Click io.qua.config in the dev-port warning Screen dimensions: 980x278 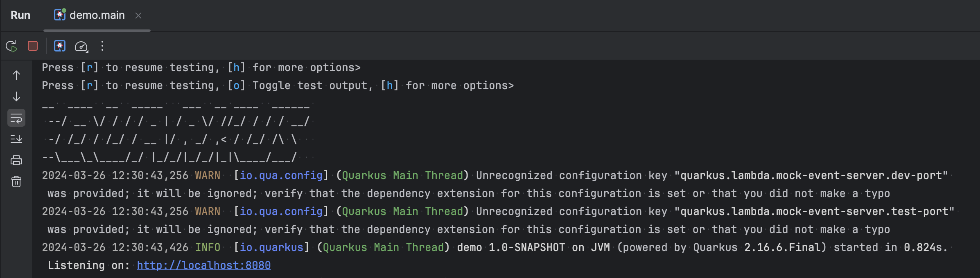pyautogui.click(x=281, y=175)
